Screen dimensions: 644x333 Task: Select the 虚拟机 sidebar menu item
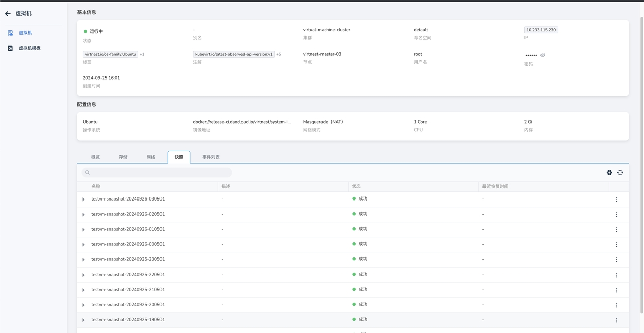(x=25, y=33)
